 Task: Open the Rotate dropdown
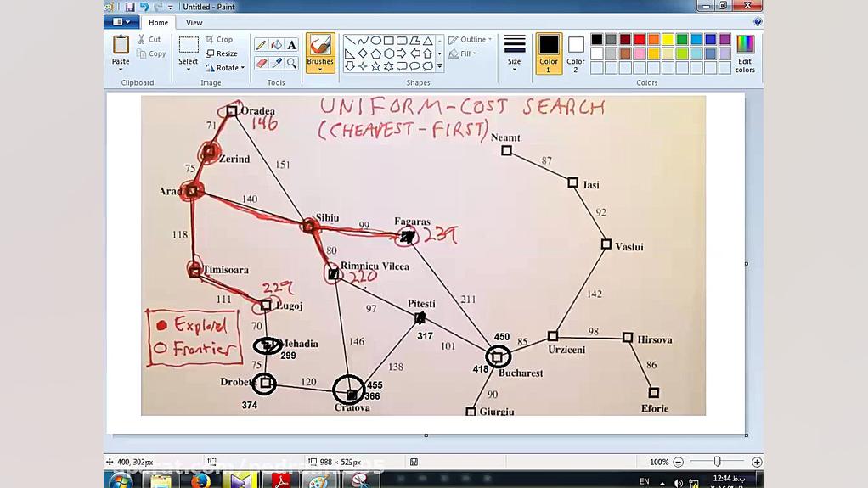coord(225,68)
